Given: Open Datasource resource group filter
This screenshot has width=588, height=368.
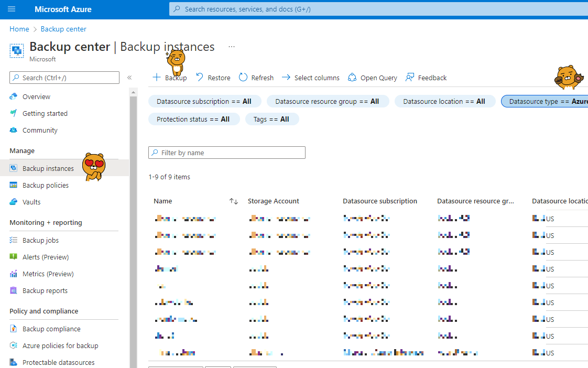Looking at the screenshot, I should [x=328, y=101].
